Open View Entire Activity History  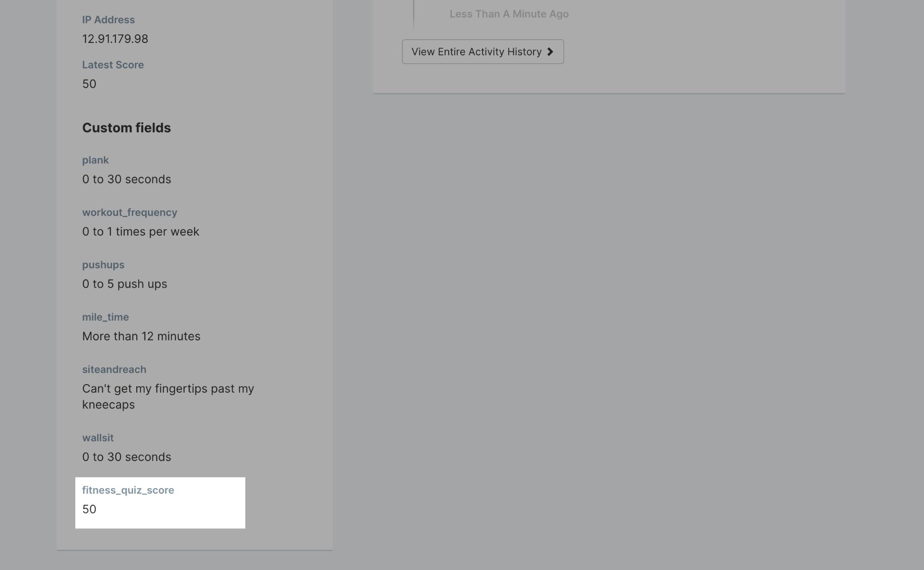(x=483, y=52)
